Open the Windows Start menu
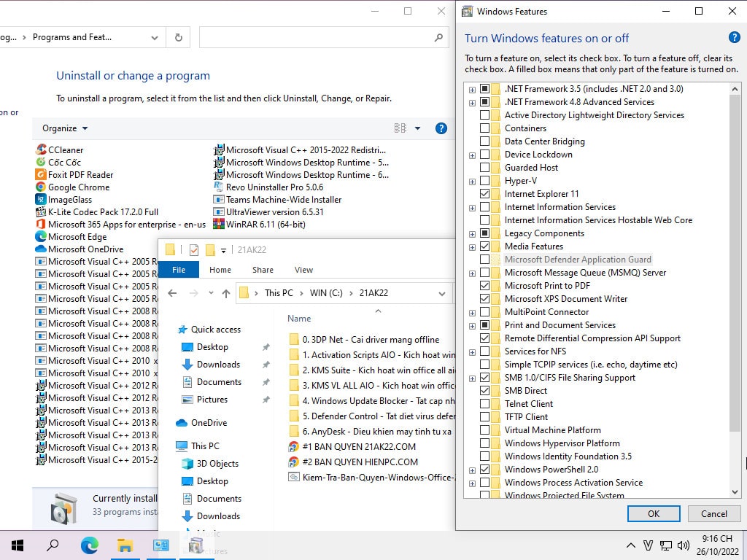The image size is (747, 560). tap(18, 545)
